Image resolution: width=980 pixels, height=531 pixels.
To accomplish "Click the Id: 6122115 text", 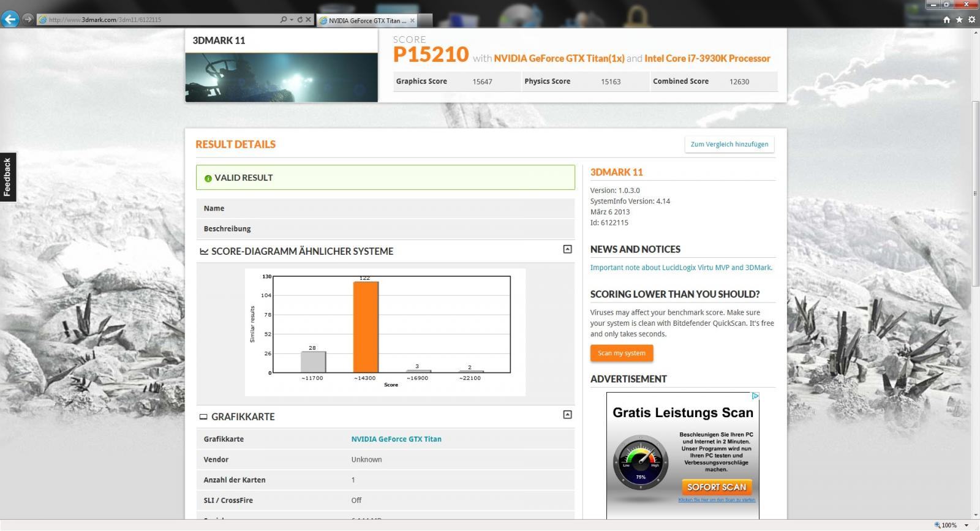I will point(609,223).
